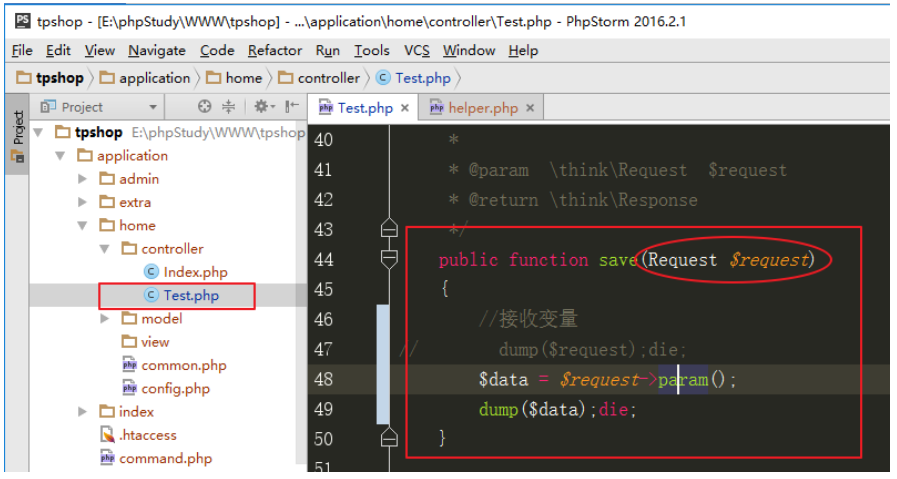
Task: Click the folder icon beside model
Action: point(129,318)
